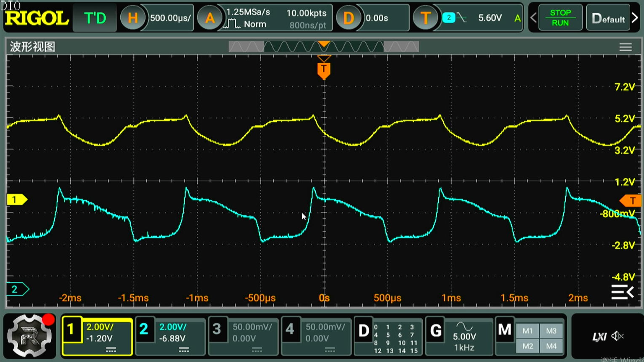Click the muted speaker icon

(617, 336)
